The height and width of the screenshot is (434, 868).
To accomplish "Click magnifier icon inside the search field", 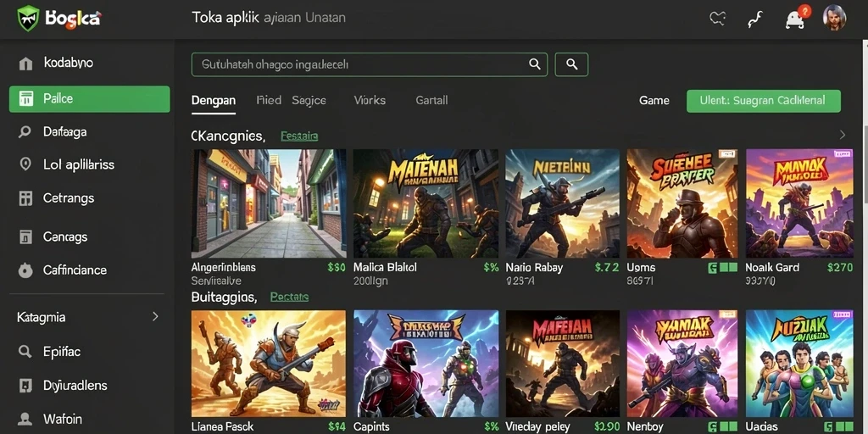I will pyautogui.click(x=535, y=64).
